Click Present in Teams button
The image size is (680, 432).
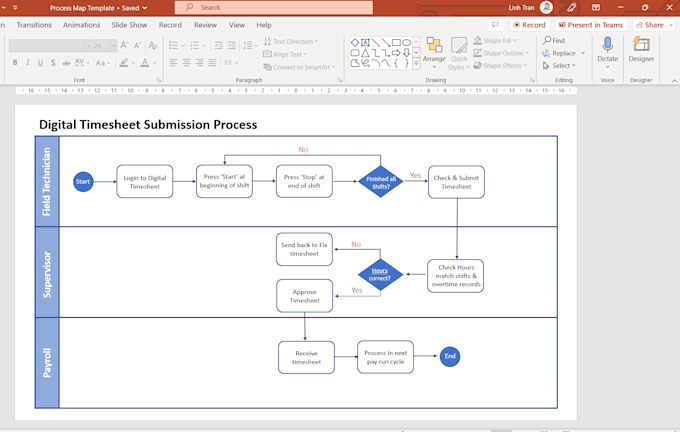[x=590, y=25]
